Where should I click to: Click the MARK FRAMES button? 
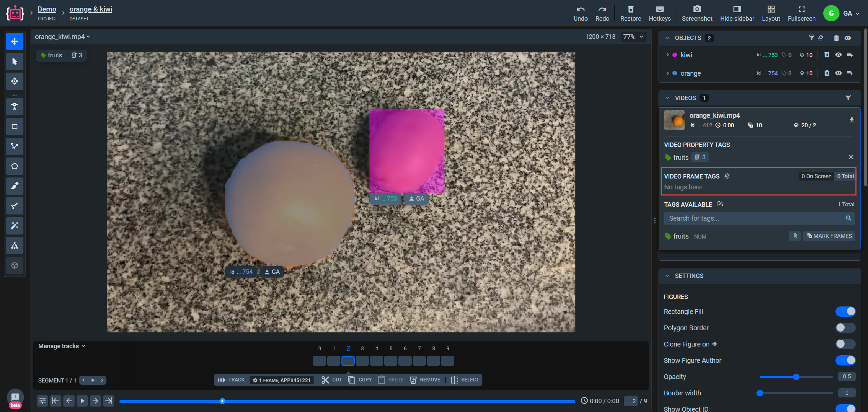(829, 236)
